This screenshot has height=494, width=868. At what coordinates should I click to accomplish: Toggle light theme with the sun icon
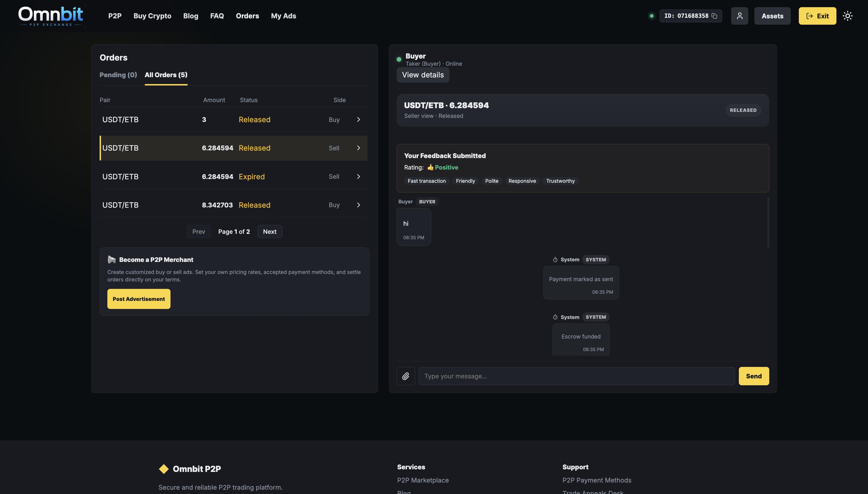(848, 16)
